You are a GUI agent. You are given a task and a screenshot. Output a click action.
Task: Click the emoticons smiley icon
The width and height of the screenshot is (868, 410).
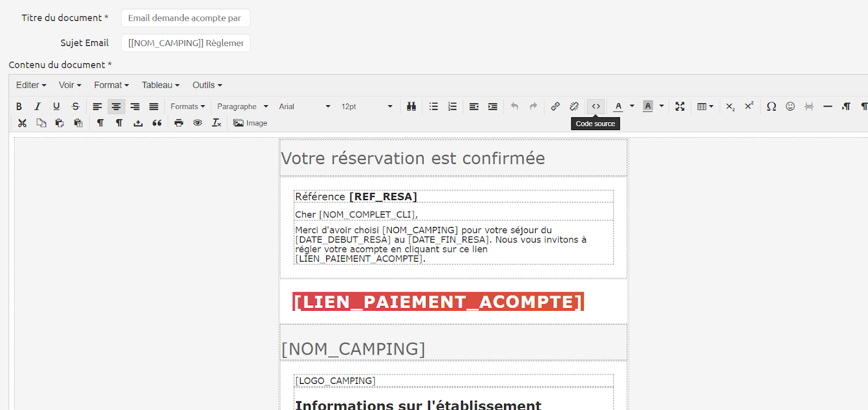[790, 106]
